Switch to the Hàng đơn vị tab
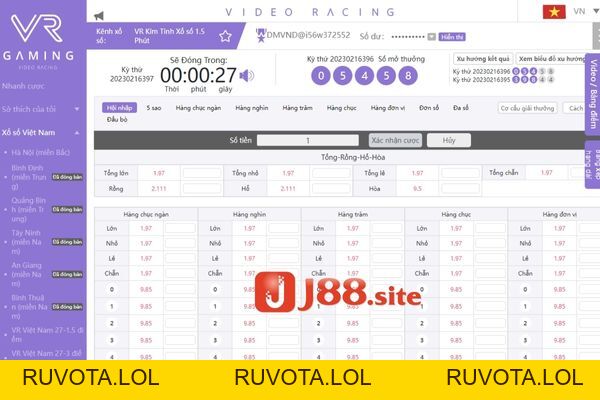600x400 pixels. click(x=388, y=108)
